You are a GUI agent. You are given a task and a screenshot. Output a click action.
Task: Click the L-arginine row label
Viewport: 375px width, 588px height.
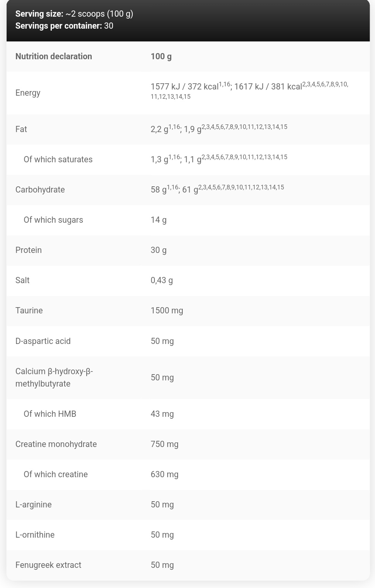[x=34, y=505]
